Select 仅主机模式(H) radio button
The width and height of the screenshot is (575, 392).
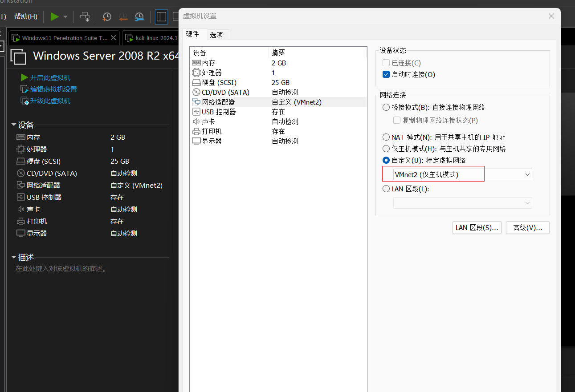(386, 149)
